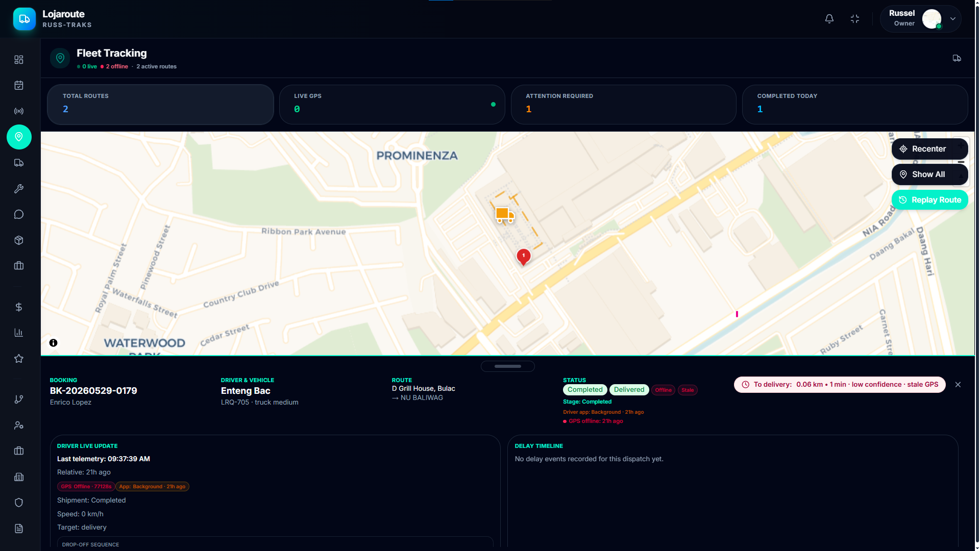The height and width of the screenshot is (551, 980).
Task: Click the Stale status badge
Action: tap(688, 390)
